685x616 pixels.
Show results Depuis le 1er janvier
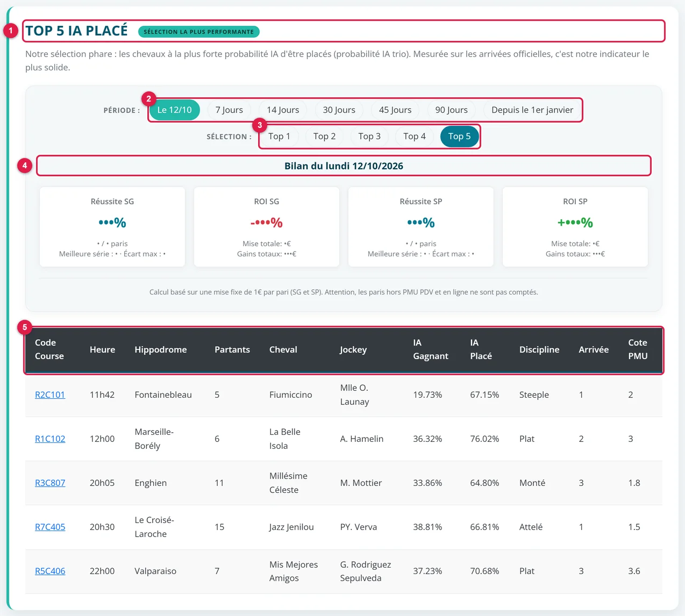(532, 110)
